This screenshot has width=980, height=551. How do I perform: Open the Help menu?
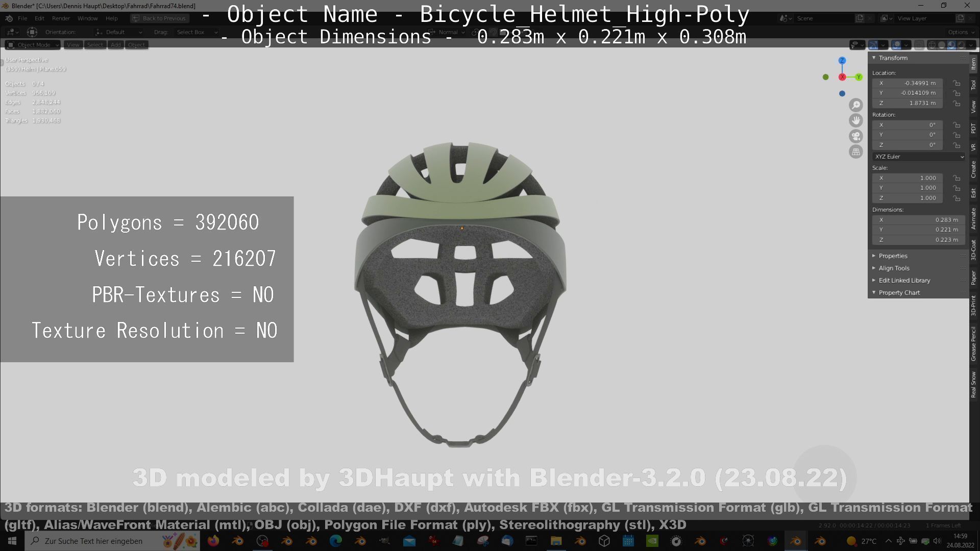coord(111,18)
